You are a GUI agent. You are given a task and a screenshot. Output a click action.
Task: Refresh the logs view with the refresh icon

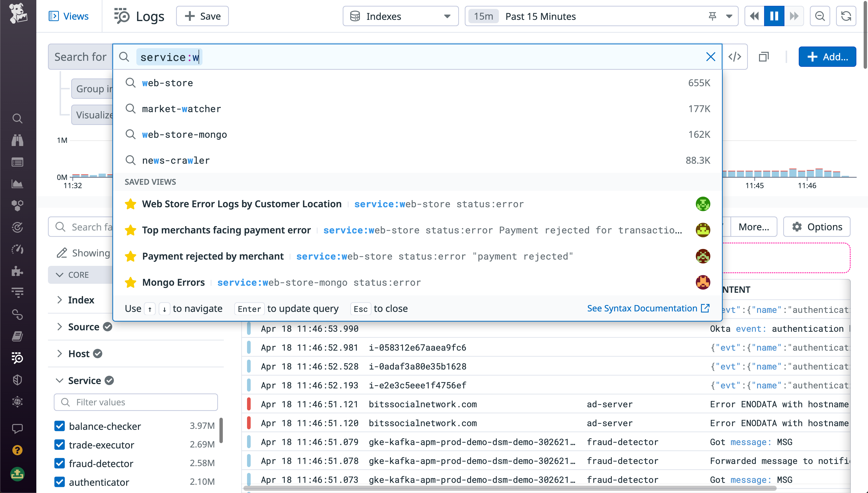846,16
